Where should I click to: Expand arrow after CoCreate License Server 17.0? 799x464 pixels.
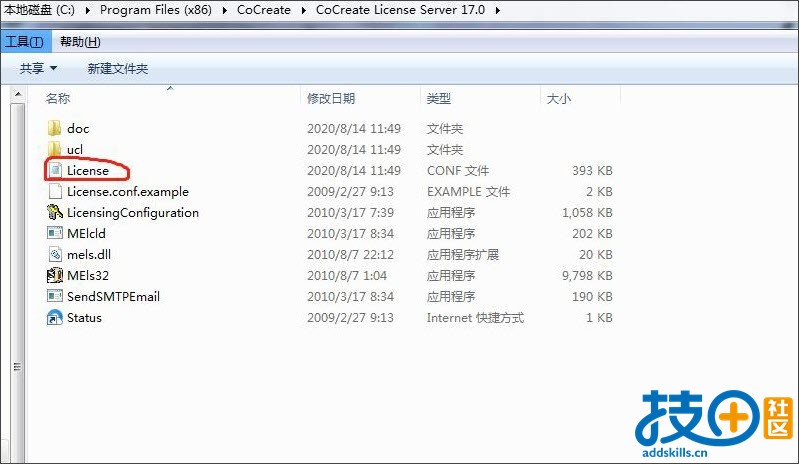point(497,10)
